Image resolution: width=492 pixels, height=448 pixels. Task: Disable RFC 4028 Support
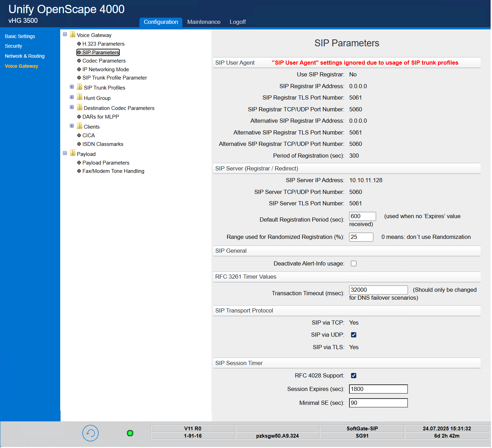coord(353,375)
